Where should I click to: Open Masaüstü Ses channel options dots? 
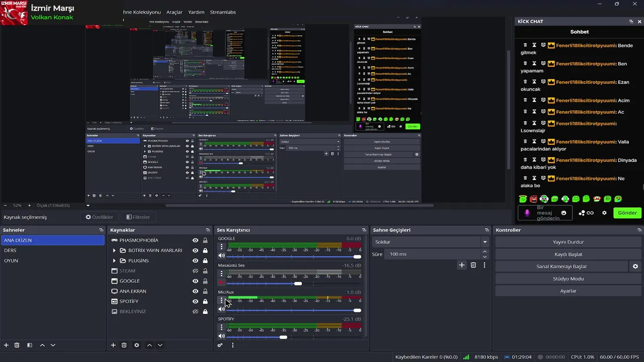(x=221, y=274)
